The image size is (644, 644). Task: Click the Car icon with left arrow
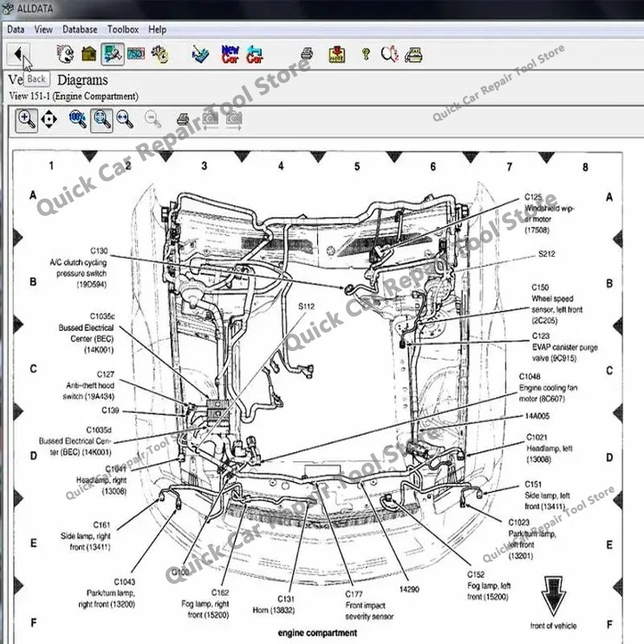coord(254,54)
